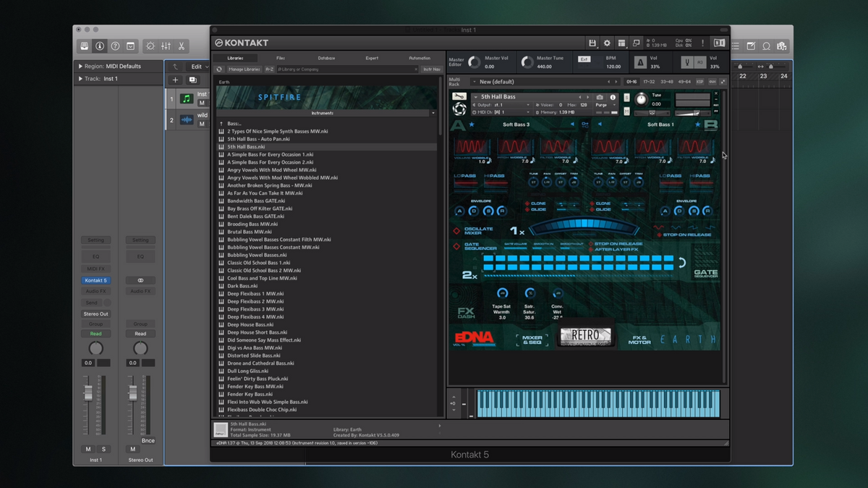Click the scissors Editors icon
This screenshot has height=488, width=868.
pyautogui.click(x=181, y=46)
